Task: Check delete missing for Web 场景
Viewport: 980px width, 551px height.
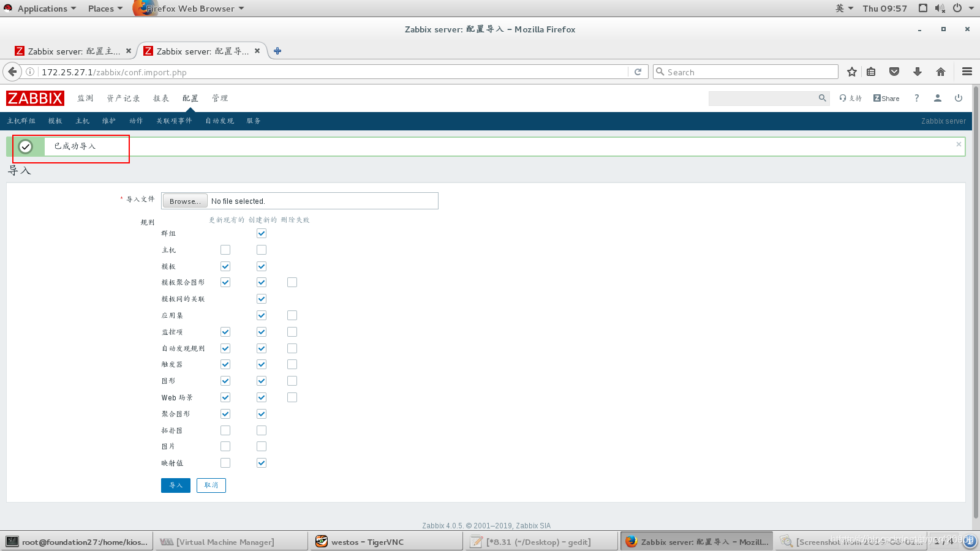Action: pyautogui.click(x=292, y=397)
